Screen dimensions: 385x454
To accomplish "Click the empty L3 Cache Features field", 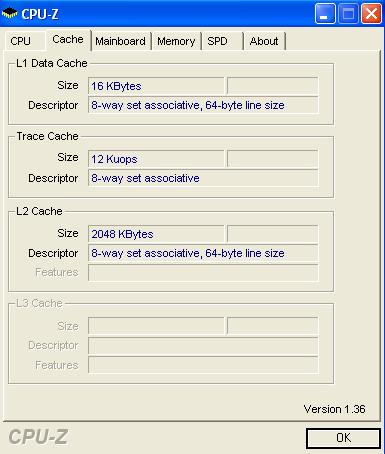I will tap(203, 365).
